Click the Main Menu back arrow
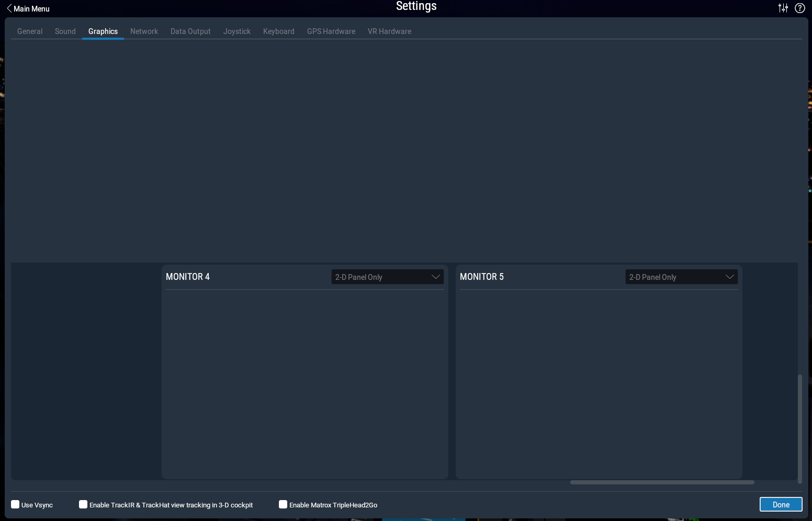This screenshot has width=812, height=521. pos(9,8)
